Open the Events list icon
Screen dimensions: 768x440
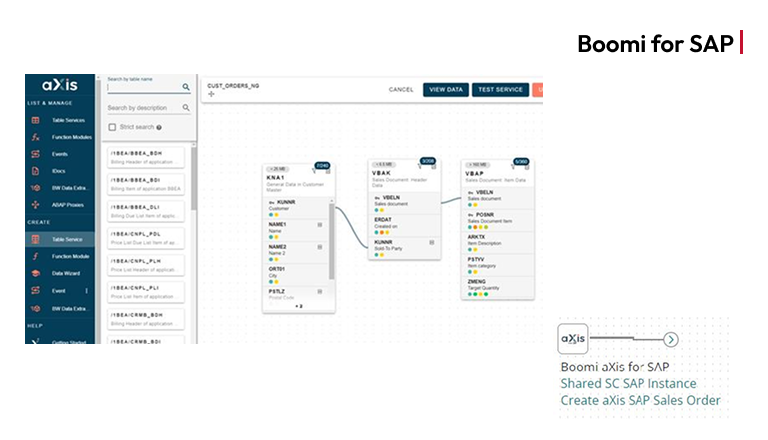pos(35,154)
